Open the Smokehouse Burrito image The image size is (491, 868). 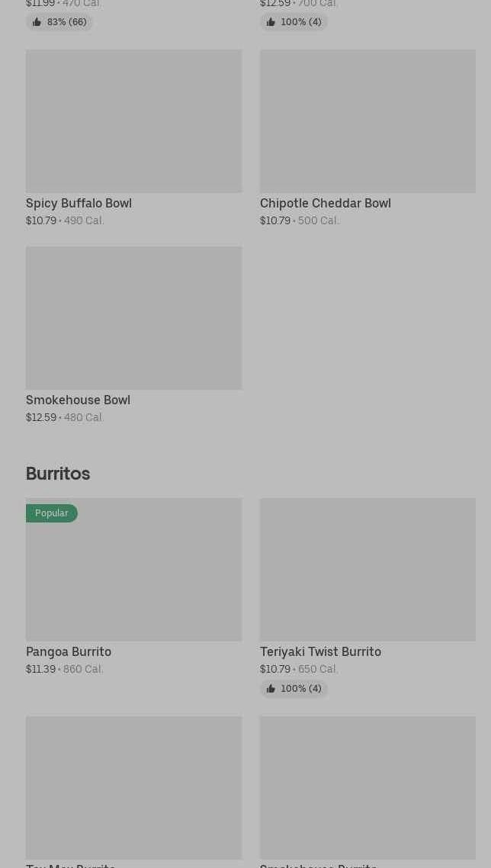tap(367, 788)
